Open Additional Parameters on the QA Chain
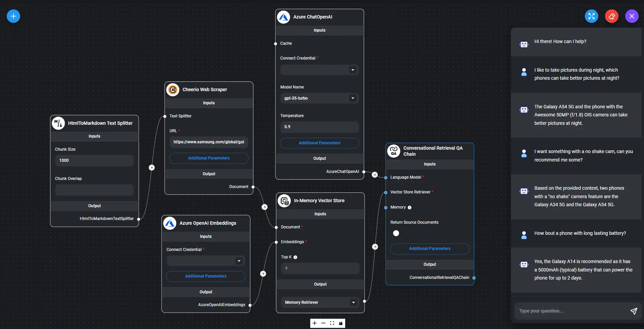The width and height of the screenshot is (644, 329). pos(430,249)
